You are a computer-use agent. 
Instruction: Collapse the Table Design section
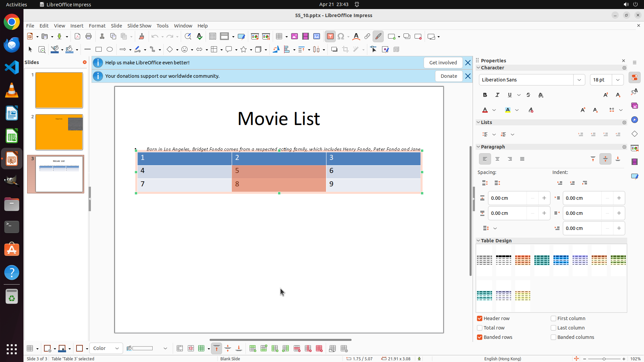click(x=478, y=241)
